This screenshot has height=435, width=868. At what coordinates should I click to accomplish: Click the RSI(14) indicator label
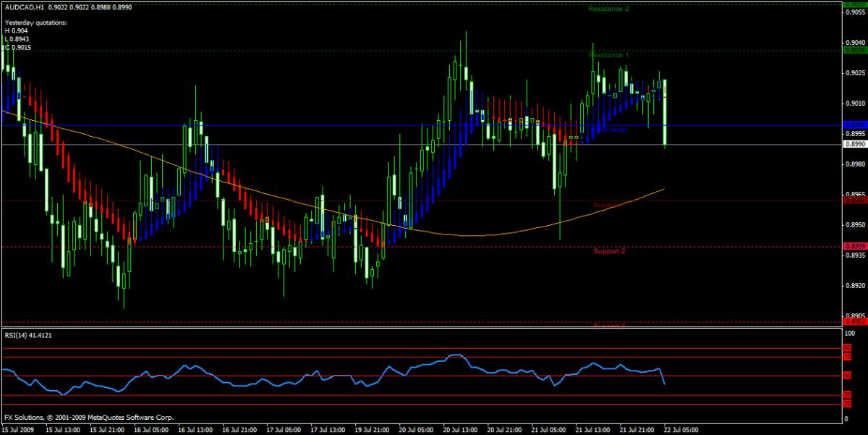[28, 335]
